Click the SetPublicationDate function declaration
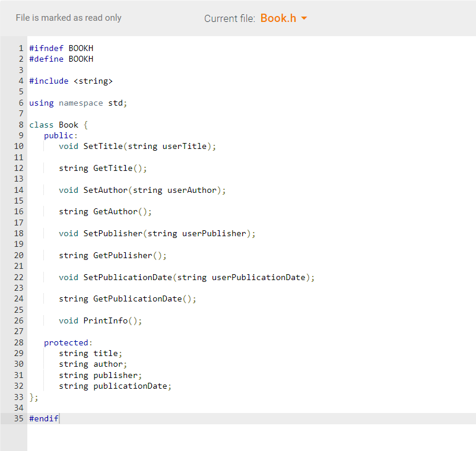Viewport: 476px width, 451px height. 187,277
